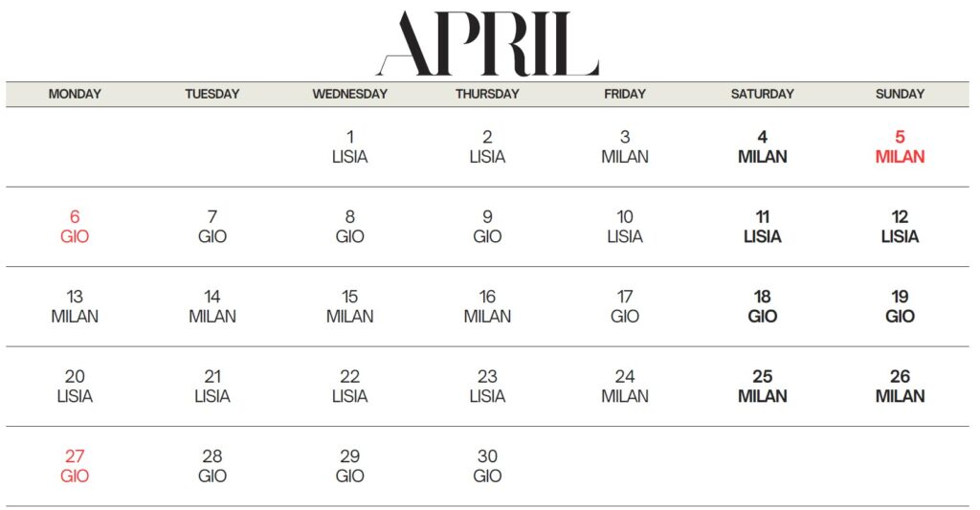Select the MONDAY column header
The height and width of the screenshot is (510, 980).
click(75, 94)
